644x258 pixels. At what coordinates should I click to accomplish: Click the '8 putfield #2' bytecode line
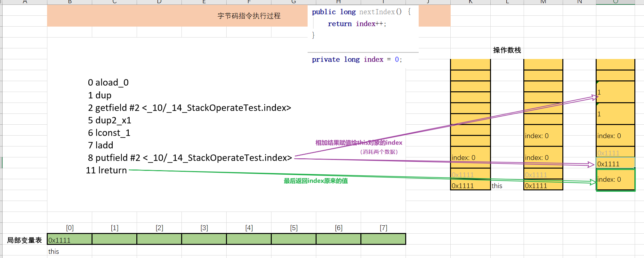(x=190, y=158)
